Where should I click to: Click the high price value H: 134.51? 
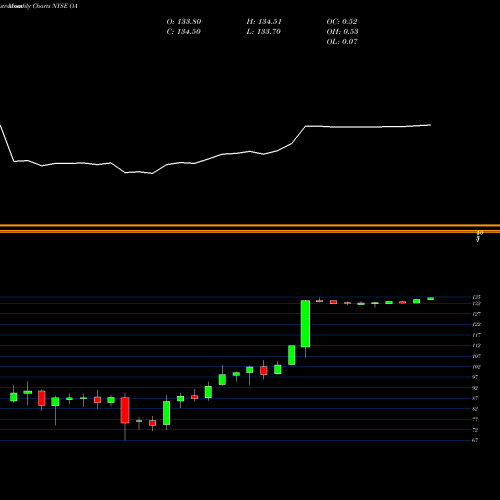[264, 22]
